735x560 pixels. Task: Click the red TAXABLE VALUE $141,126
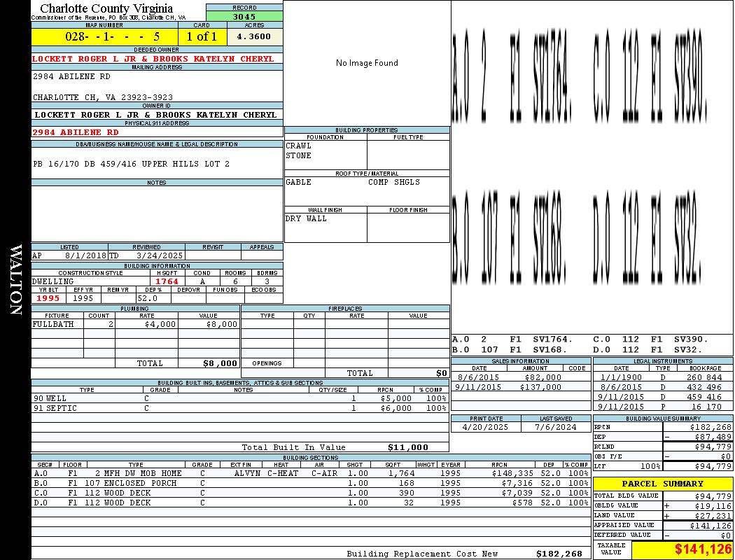tap(703, 549)
